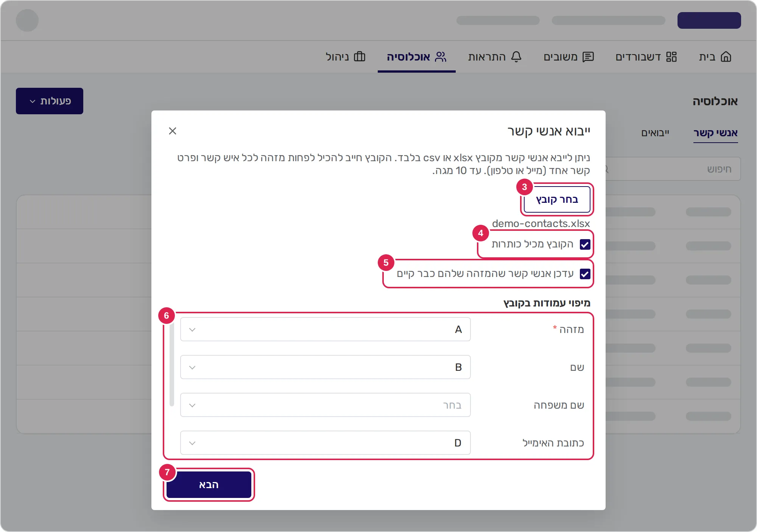Image resolution: width=757 pixels, height=532 pixels.
Task: Click the dark button in the top bar
Action: tap(709, 20)
